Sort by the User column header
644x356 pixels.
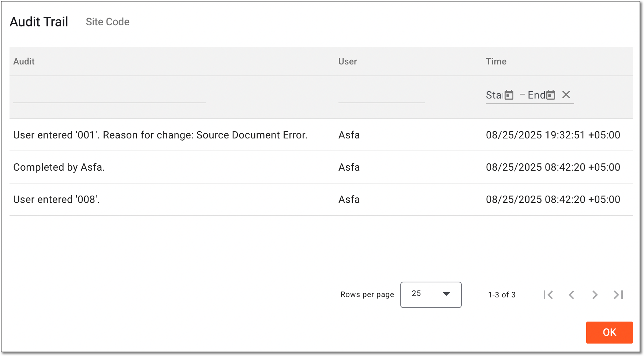coord(348,62)
